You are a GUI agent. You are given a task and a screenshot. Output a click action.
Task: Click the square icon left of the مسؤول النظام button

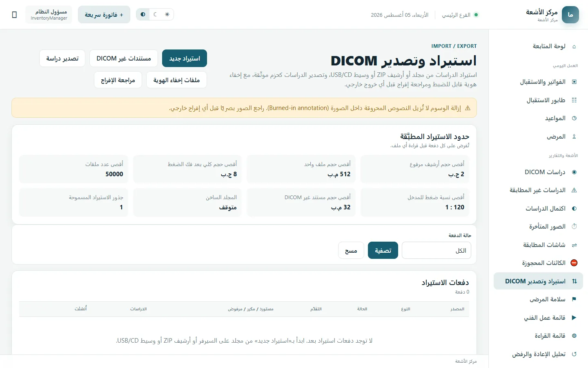point(14,15)
